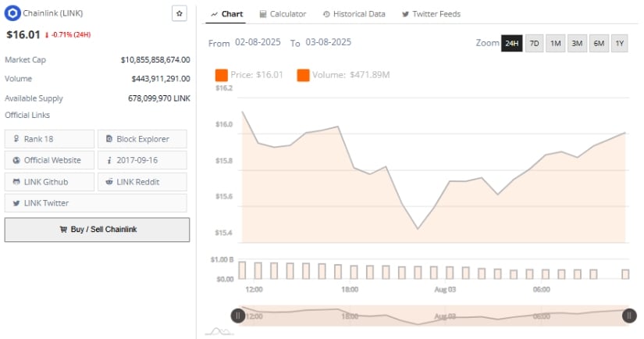
Task: Star Chainlink as a favorite
Action: [x=179, y=13]
